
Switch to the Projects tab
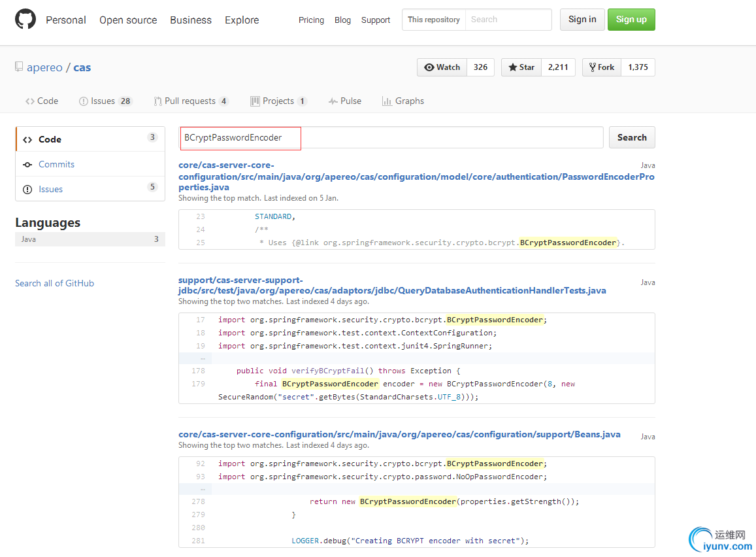pyautogui.click(x=278, y=101)
